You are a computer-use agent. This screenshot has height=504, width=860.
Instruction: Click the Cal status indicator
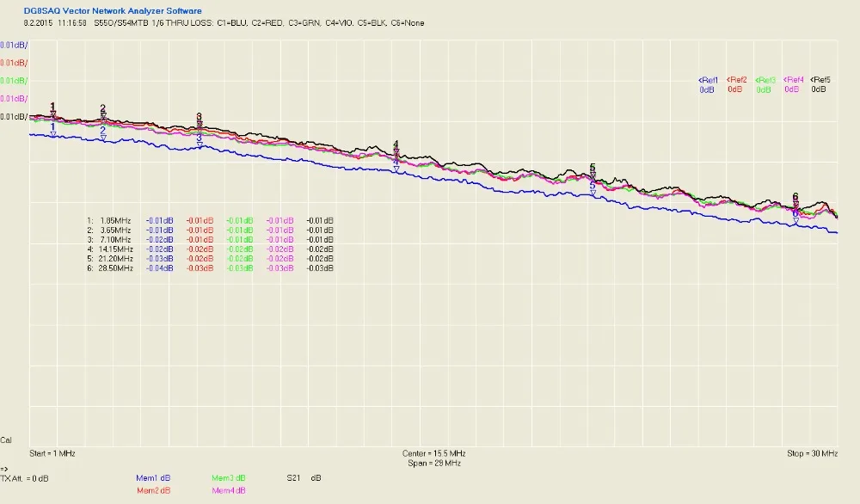pyautogui.click(x=6, y=440)
